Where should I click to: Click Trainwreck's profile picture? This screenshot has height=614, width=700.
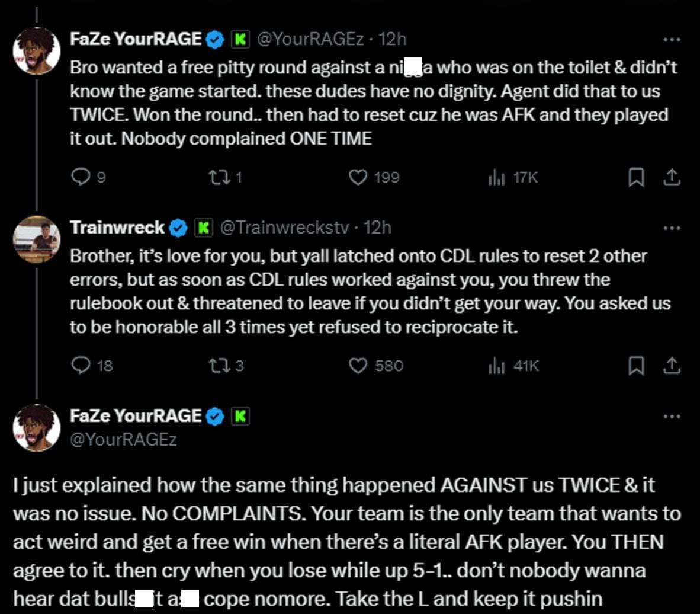click(x=37, y=239)
